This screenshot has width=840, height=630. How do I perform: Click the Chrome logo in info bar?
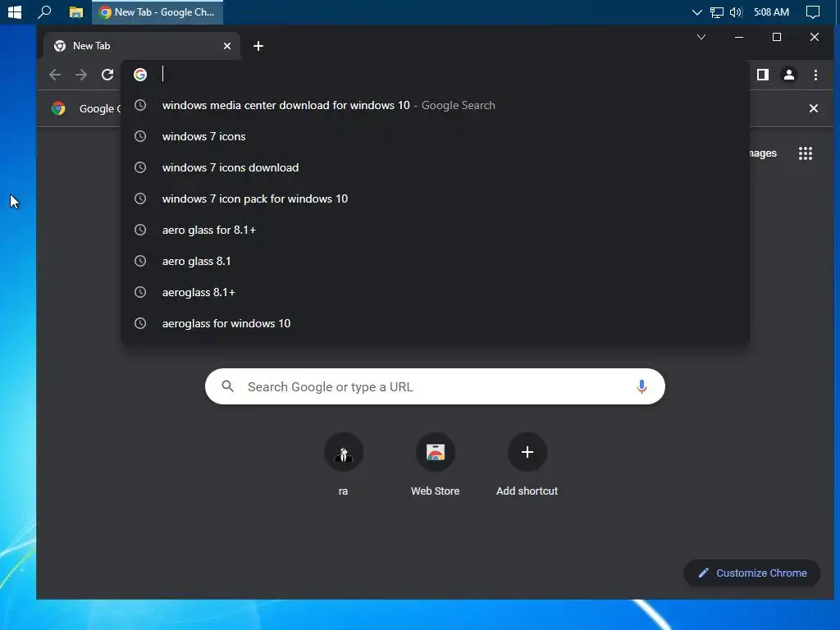coord(58,108)
